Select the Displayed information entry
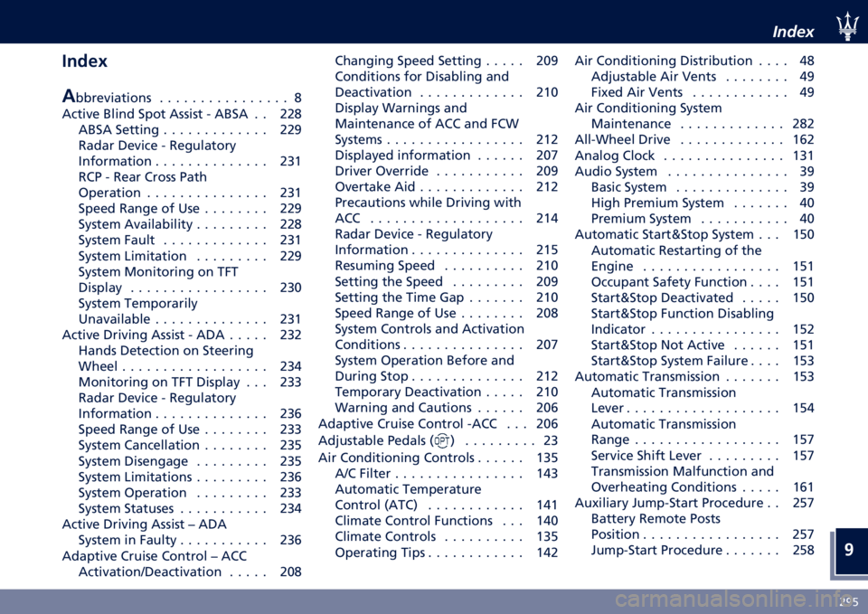This screenshot has height=614, width=868. click(x=446, y=155)
